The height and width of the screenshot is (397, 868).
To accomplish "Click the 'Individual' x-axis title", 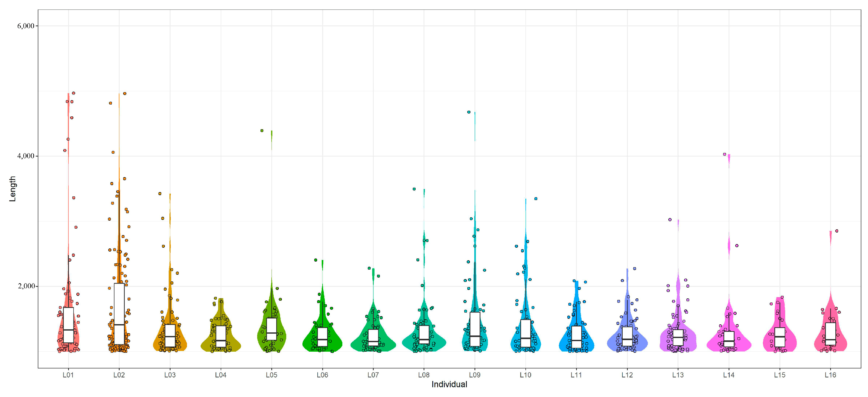I will pos(449,385).
